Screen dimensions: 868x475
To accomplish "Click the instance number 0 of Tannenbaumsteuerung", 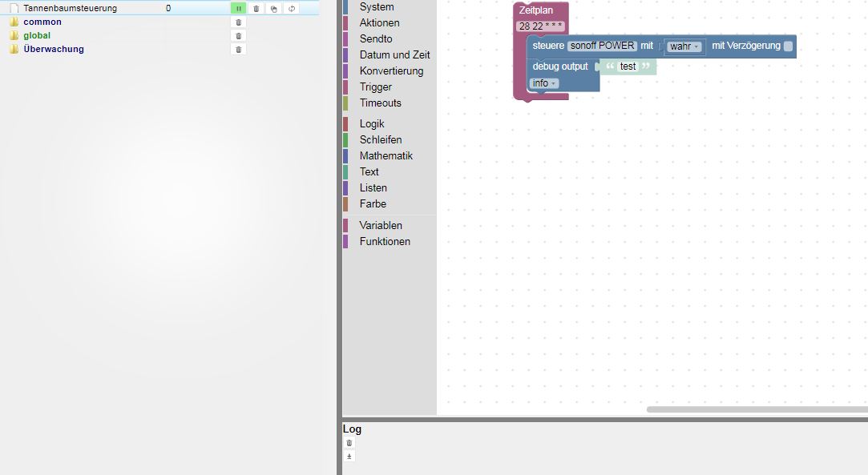I will pos(168,8).
